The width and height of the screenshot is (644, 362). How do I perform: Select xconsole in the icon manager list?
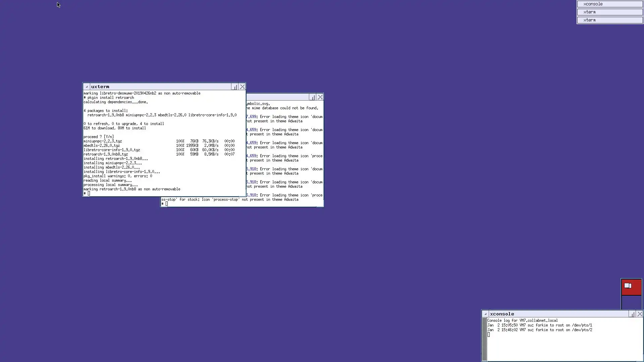click(610, 4)
